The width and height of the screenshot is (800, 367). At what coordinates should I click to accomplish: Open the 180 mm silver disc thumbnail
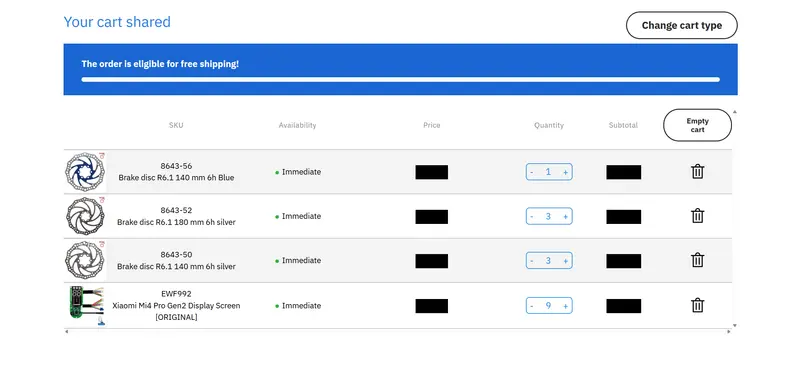[x=85, y=216]
